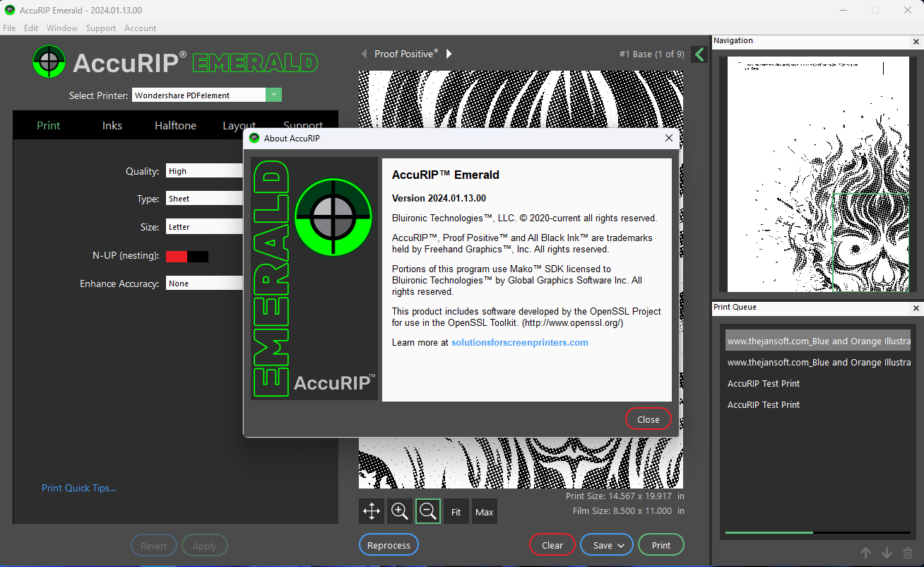Viewport: 924px width, 567px height.
Task: Zoom in on the proof preview
Action: (400, 511)
